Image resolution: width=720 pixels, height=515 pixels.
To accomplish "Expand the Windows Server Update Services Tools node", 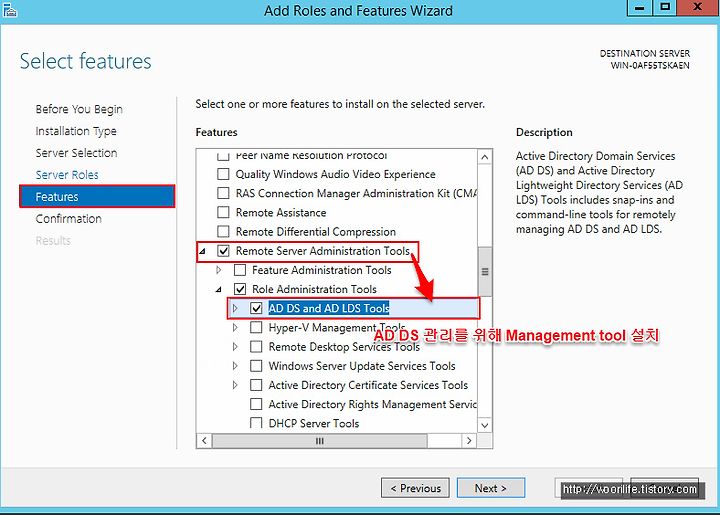I will point(235,366).
